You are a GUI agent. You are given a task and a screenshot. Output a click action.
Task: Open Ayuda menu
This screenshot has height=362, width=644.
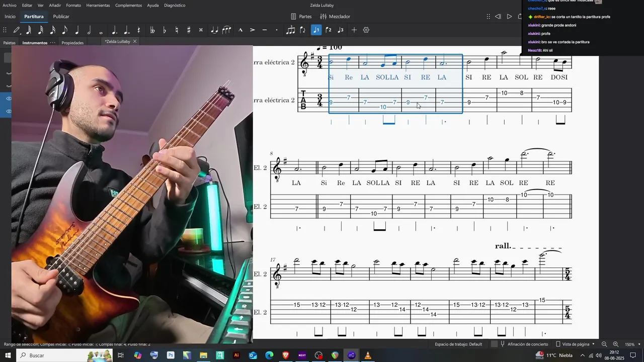(x=153, y=5)
